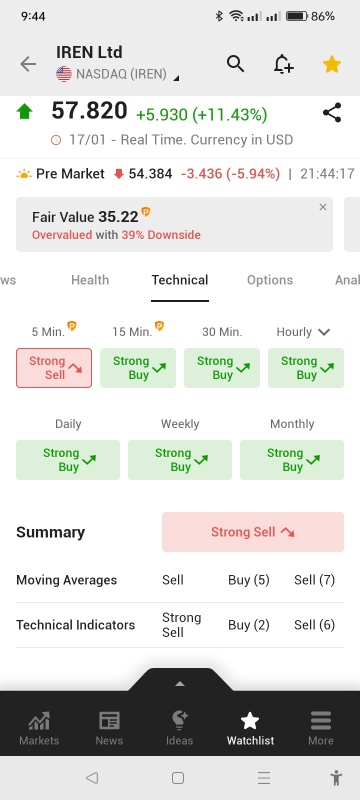
Task: Open Ideas lightbulb in bottom navigation
Action: (179, 728)
